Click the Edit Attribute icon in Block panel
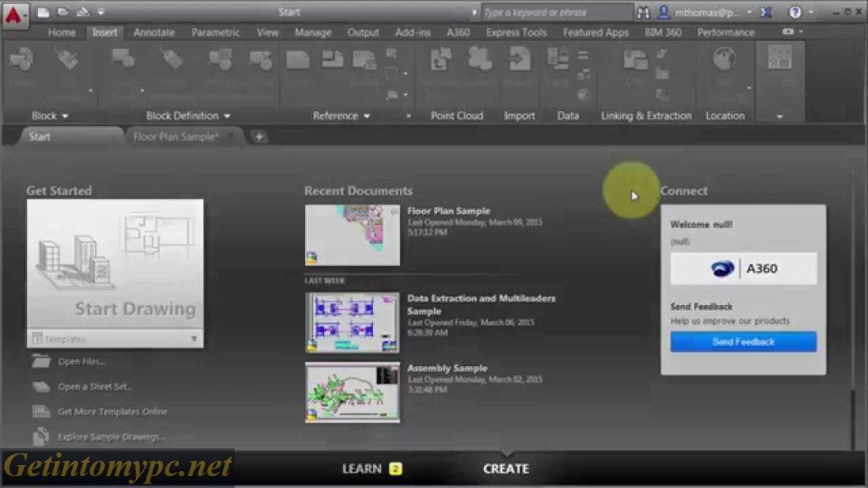The height and width of the screenshot is (488, 868). 68,58
